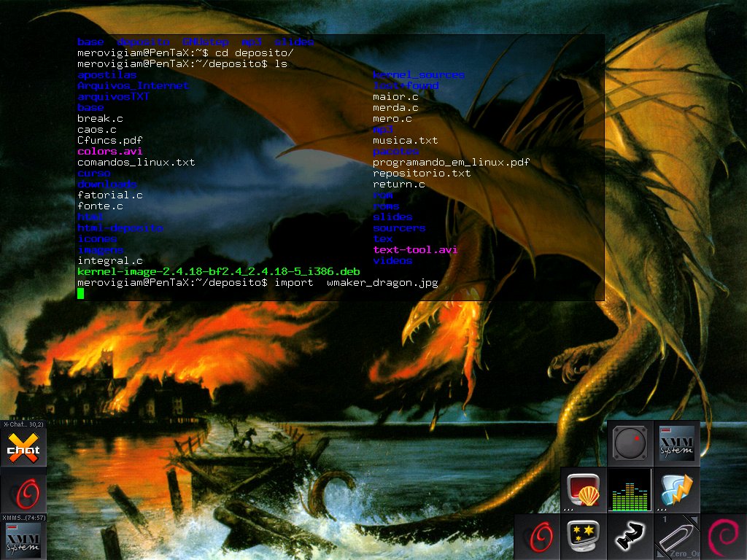
Task: Click the volume knob dockapp
Action: (x=630, y=443)
